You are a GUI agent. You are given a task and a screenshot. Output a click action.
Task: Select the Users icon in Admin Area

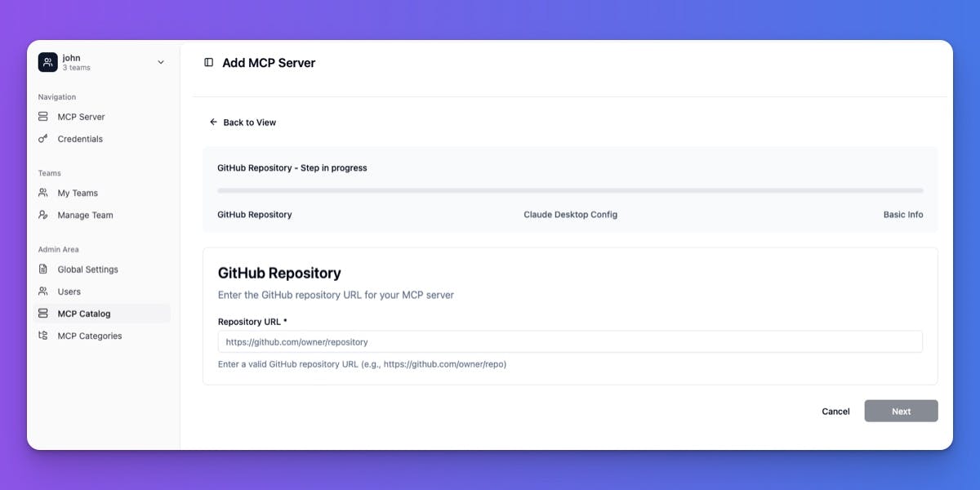click(44, 291)
